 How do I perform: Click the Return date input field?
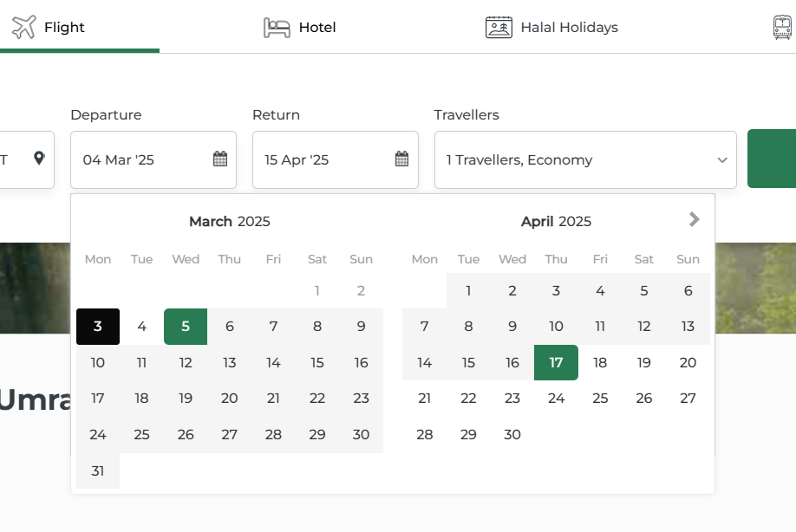pyautogui.click(x=325, y=159)
